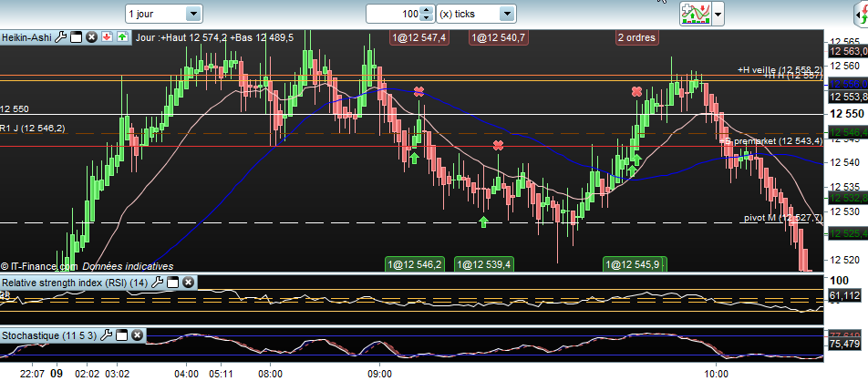Click the 'pivot M' line label
This screenshot has width=868, height=381.
[759, 218]
